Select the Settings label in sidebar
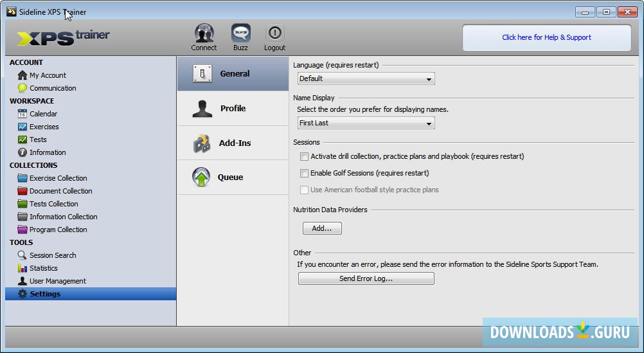The image size is (644, 353). coord(45,294)
